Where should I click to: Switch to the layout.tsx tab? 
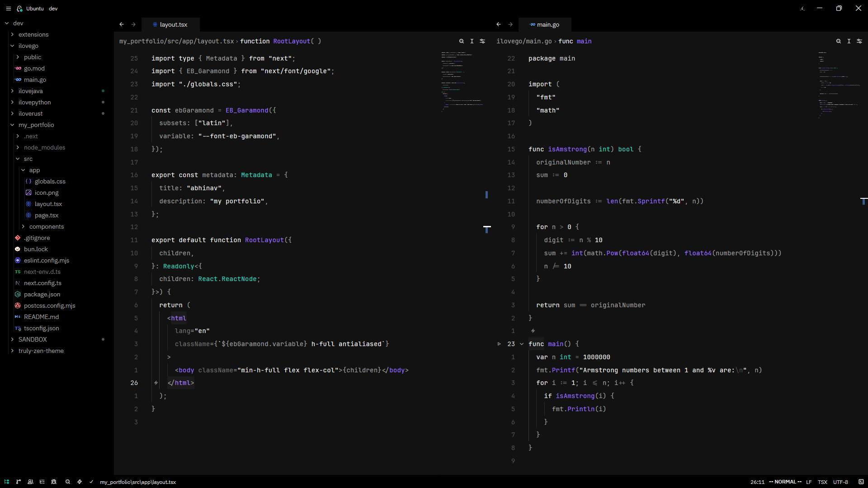[170, 24]
